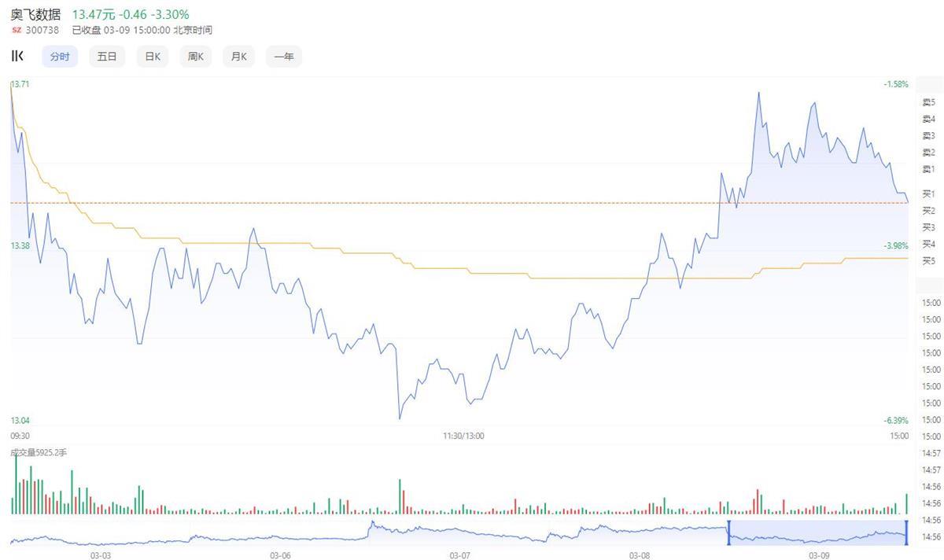This screenshot has width=944, height=560.
Task: Select the 卖4 order level
Action: click(x=928, y=120)
